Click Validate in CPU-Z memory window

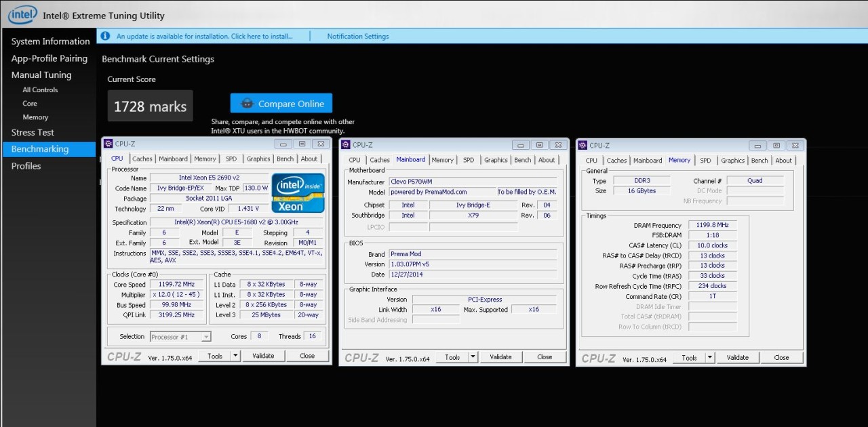tap(738, 357)
